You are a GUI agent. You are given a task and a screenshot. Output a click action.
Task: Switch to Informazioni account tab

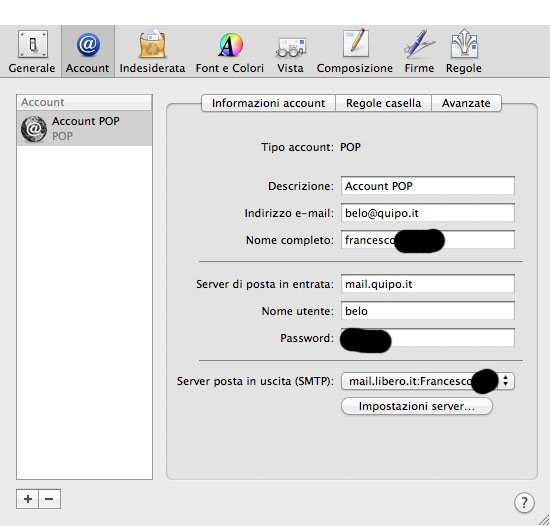coord(268,103)
